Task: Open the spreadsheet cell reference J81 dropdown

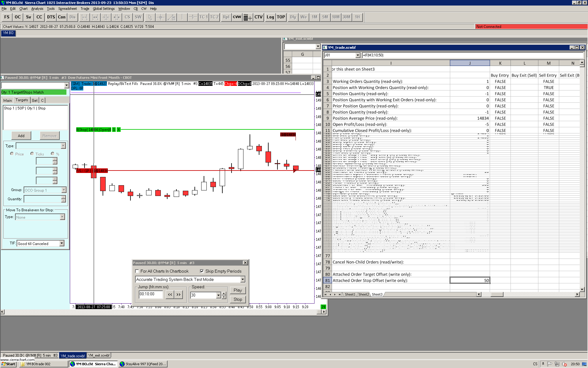Action: pos(358,55)
